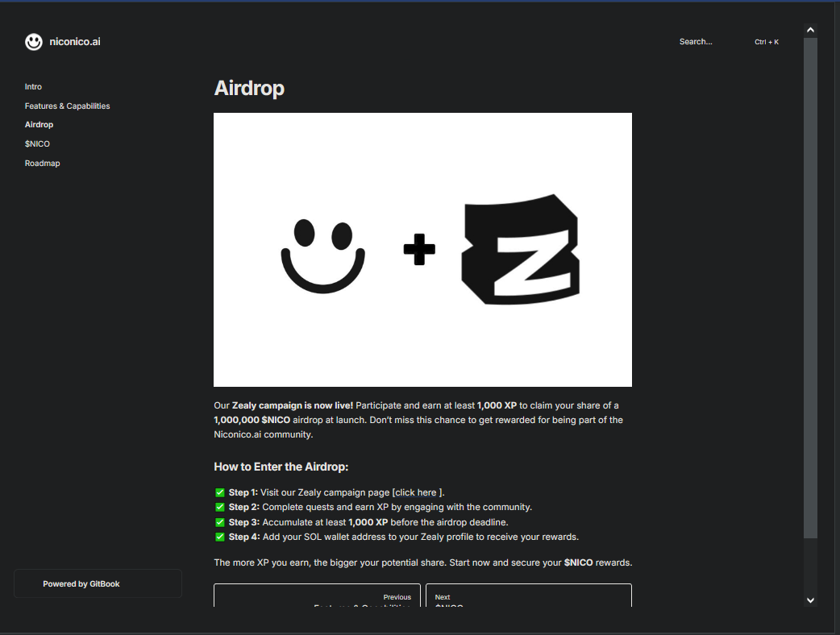Click scrollbar down arrow
Viewport: 840px width, 635px height.
point(810,600)
